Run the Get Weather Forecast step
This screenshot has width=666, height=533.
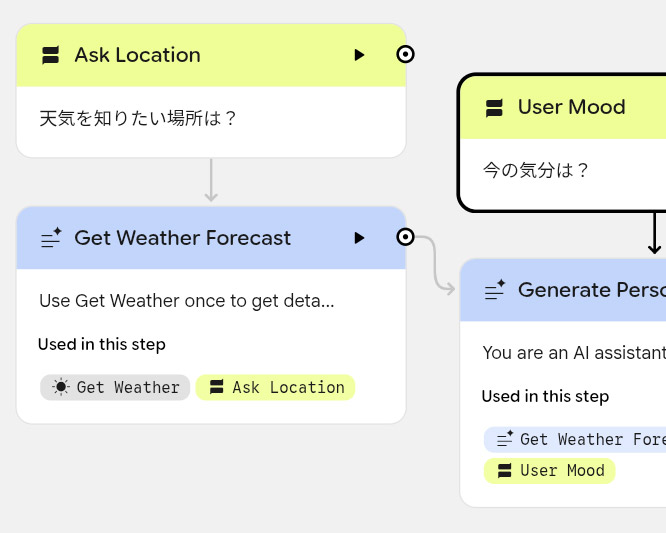(x=359, y=238)
